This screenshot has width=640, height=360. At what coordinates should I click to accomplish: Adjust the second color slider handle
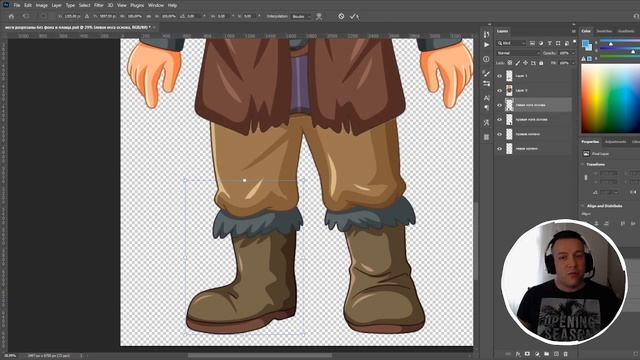(633, 52)
